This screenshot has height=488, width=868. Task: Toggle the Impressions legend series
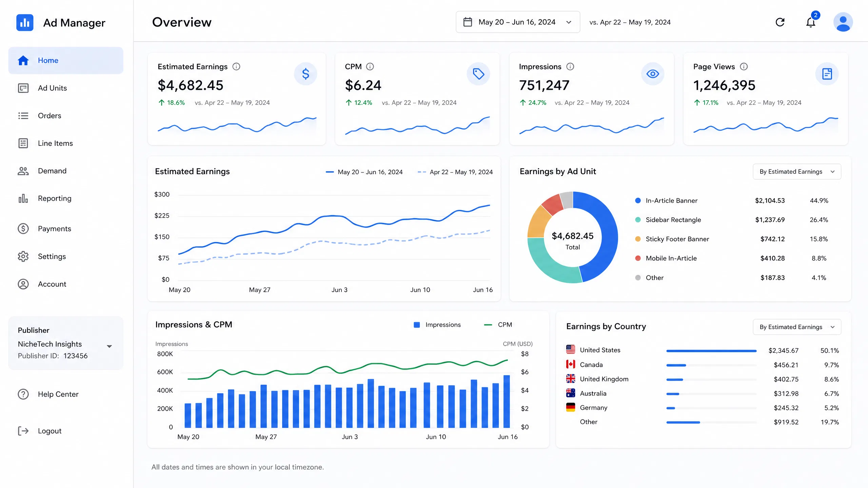pyautogui.click(x=437, y=325)
